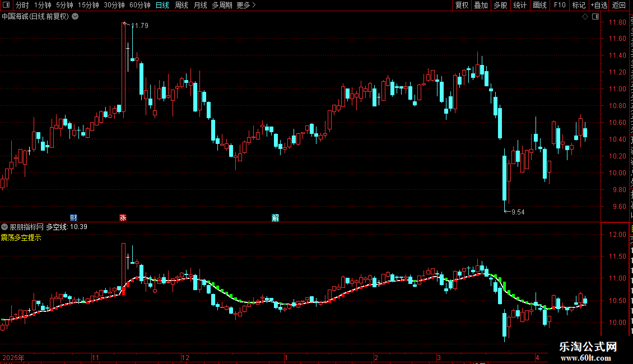Click 10.50 on indicator axis
The width and height of the screenshot is (633, 364).
click(x=617, y=301)
